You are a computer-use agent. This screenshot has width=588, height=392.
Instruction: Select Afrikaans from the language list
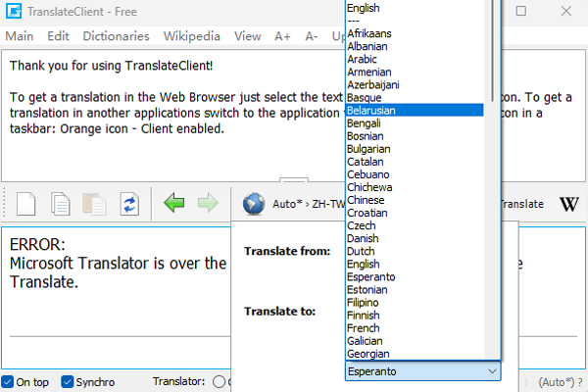[x=415, y=33]
